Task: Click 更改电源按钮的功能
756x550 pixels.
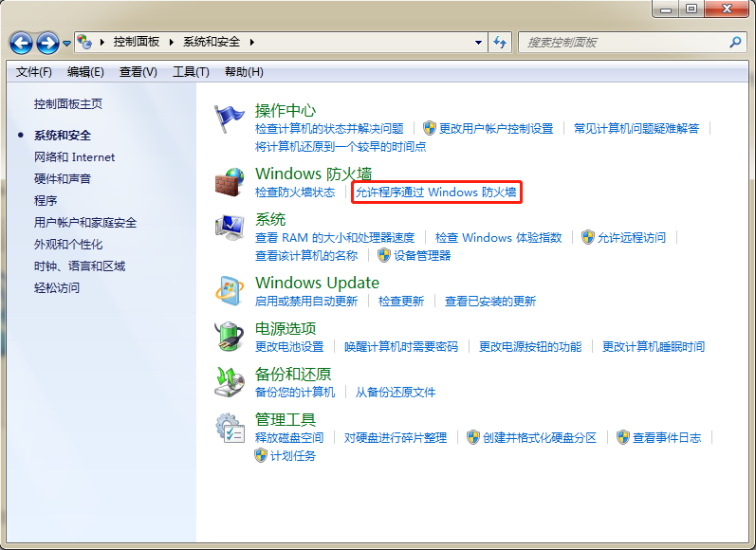Action: 530,346
